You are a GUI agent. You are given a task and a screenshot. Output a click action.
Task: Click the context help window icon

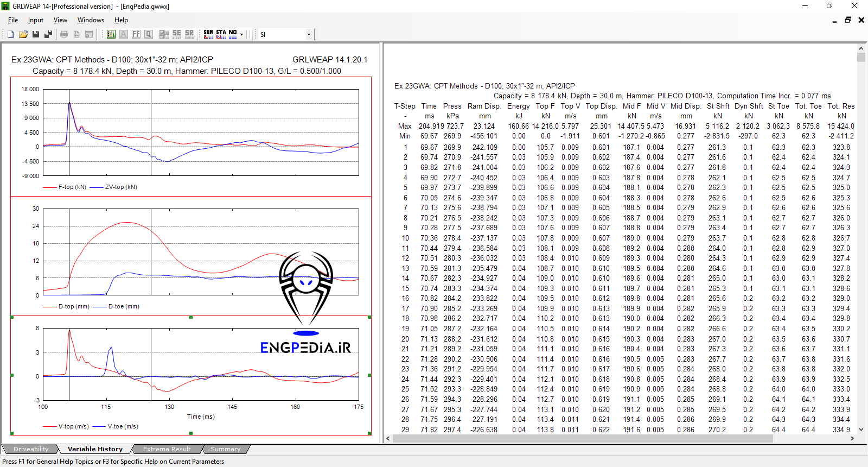[89, 34]
